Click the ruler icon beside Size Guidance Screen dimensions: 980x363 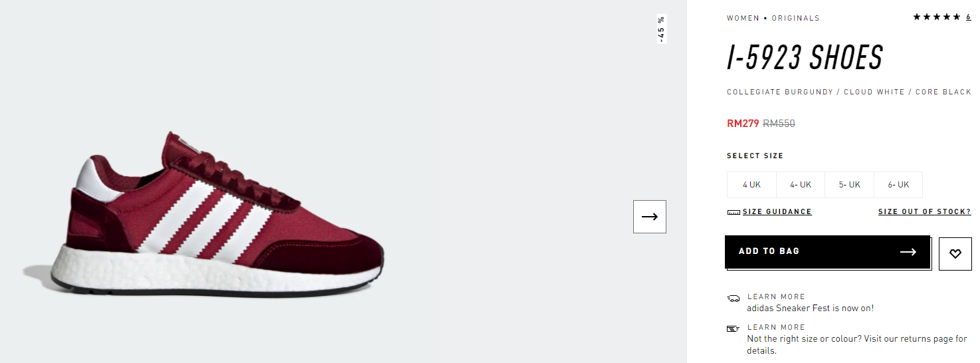point(734,212)
